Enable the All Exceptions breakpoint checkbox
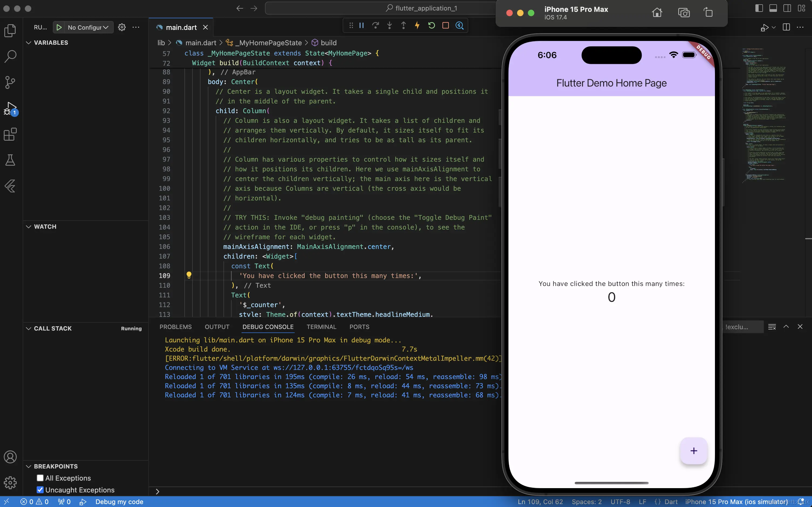The height and width of the screenshot is (507, 812). click(40, 478)
